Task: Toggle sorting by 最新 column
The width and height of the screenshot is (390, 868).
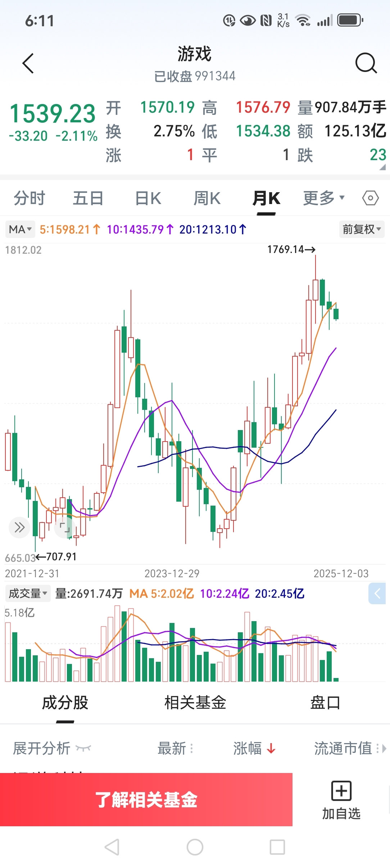Action: pyautogui.click(x=175, y=749)
